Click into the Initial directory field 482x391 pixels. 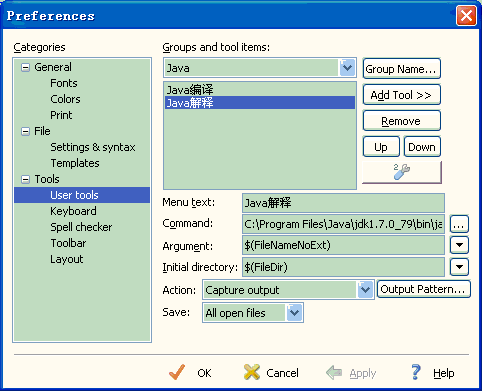(x=343, y=267)
